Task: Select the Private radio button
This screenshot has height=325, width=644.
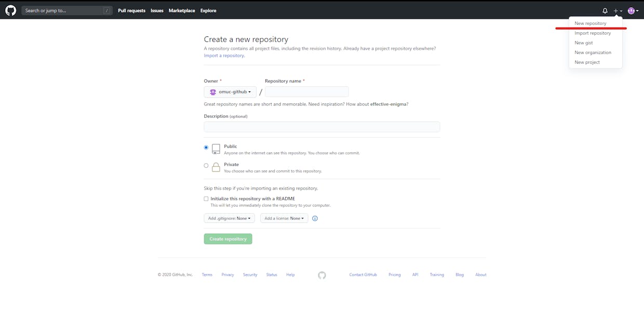Action: [x=206, y=166]
